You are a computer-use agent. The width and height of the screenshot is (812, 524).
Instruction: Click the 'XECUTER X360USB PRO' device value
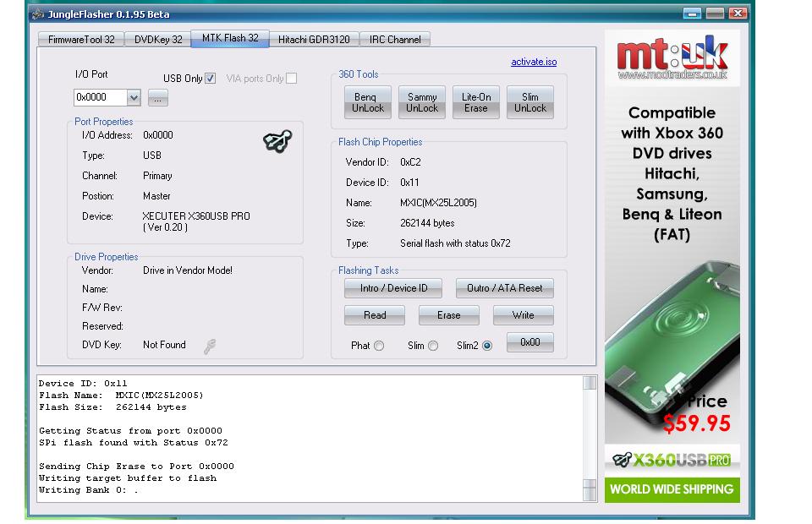[196, 216]
